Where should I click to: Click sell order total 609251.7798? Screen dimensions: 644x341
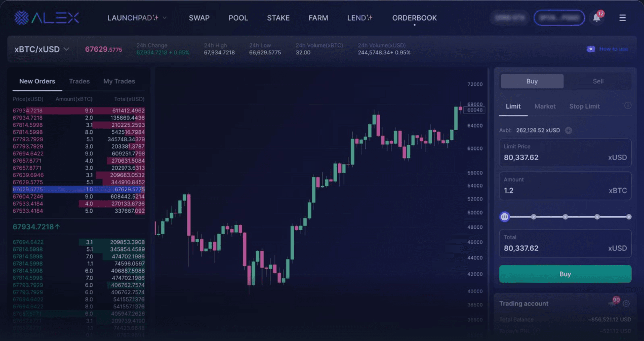pyautogui.click(x=128, y=154)
